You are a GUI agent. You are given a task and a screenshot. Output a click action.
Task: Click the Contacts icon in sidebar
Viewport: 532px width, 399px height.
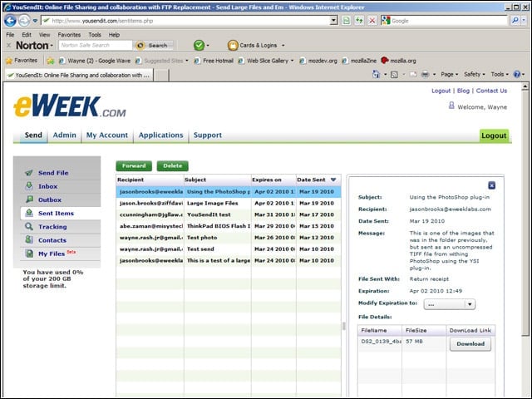(29, 240)
